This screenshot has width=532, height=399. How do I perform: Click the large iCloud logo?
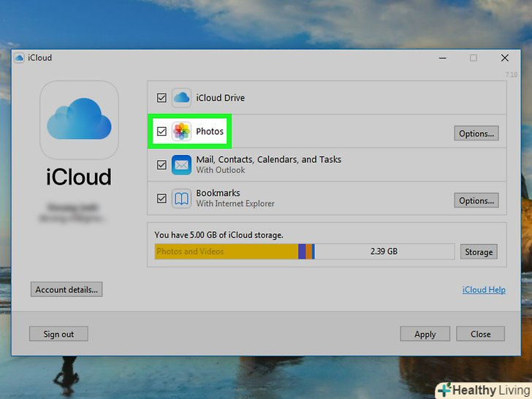click(79, 119)
